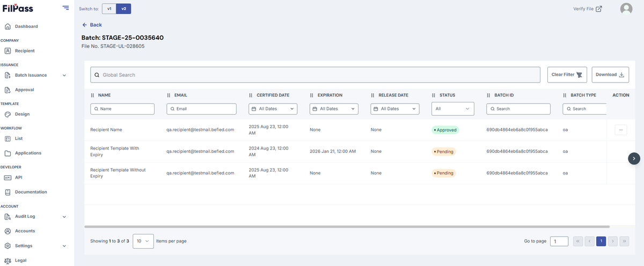Viewport: 644px width, 266px height.
Task: Open the user profile avatar
Action: pos(626,9)
